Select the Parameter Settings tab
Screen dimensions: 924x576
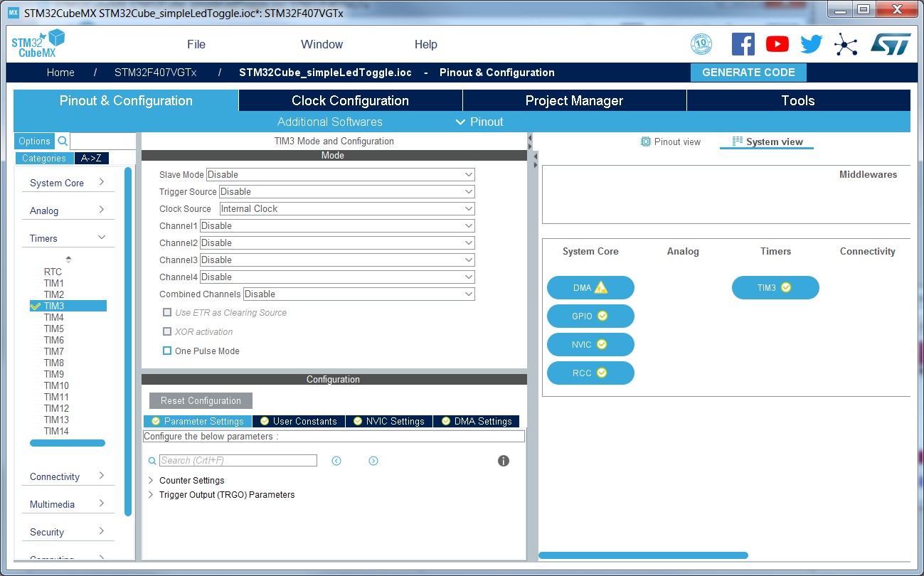[198, 421]
